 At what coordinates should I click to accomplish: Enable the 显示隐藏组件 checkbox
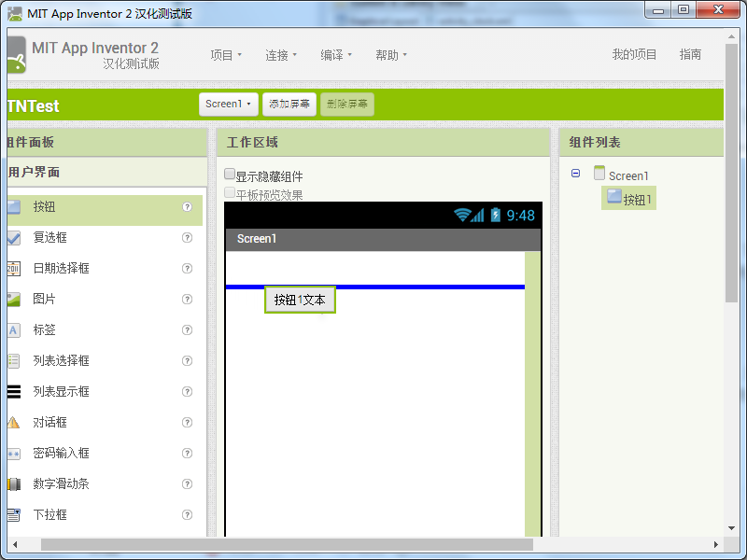coord(230,175)
